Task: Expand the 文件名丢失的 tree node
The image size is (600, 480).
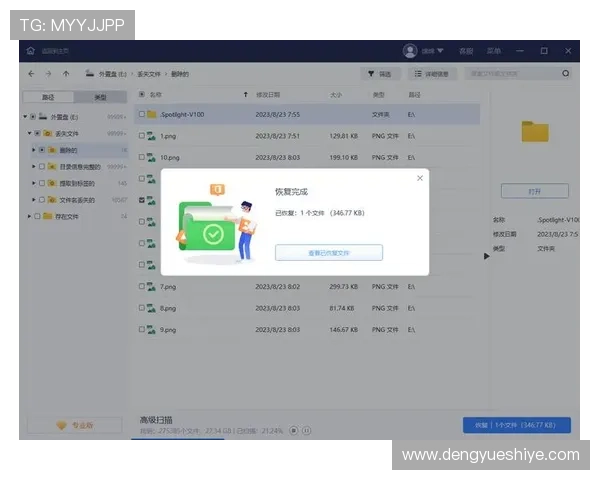Action: 34,200
